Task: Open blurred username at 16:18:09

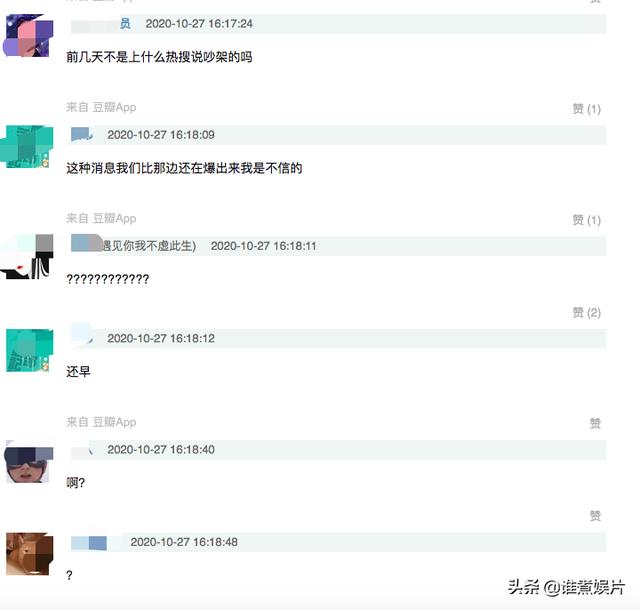Action: click(82, 134)
